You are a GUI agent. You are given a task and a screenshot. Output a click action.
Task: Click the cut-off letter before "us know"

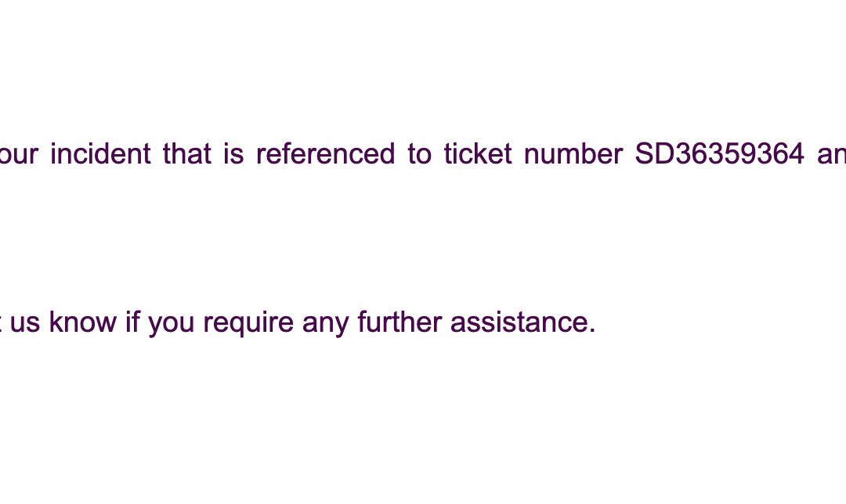[x=2, y=322]
